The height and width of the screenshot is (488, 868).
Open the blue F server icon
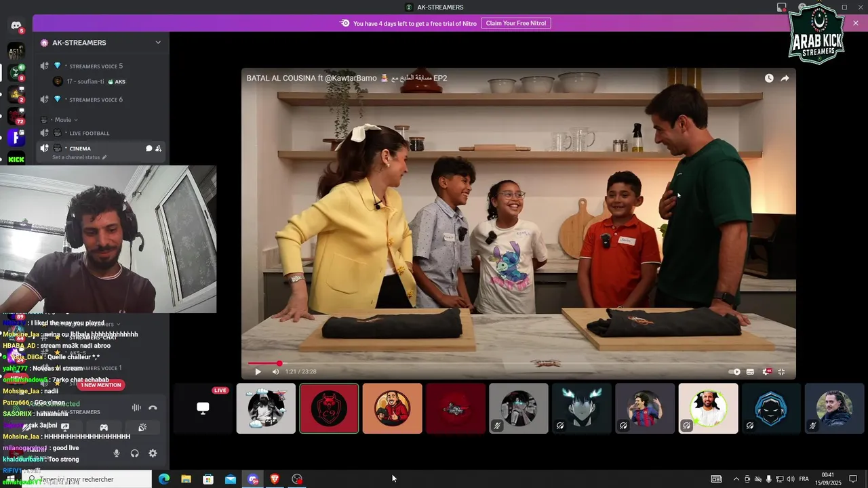(x=16, y=138)
